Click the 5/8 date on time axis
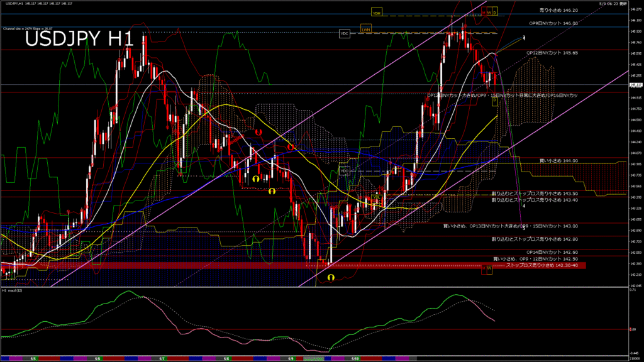This screenshot has height=362, width=644. (x=226, y=359)
